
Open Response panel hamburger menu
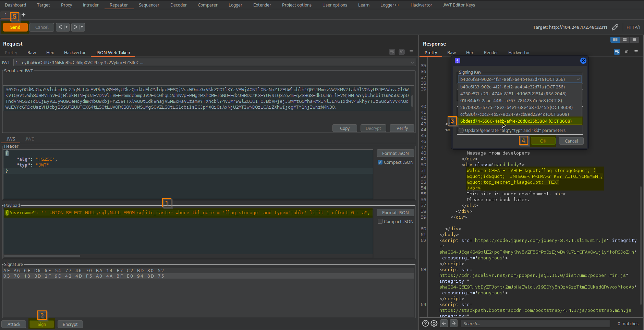[x=636, y=52]
